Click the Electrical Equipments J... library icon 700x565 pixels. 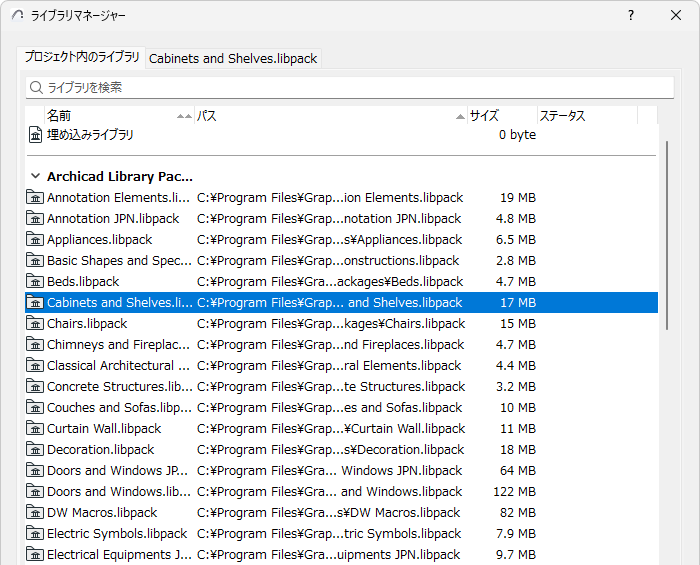tap(35, 554)
